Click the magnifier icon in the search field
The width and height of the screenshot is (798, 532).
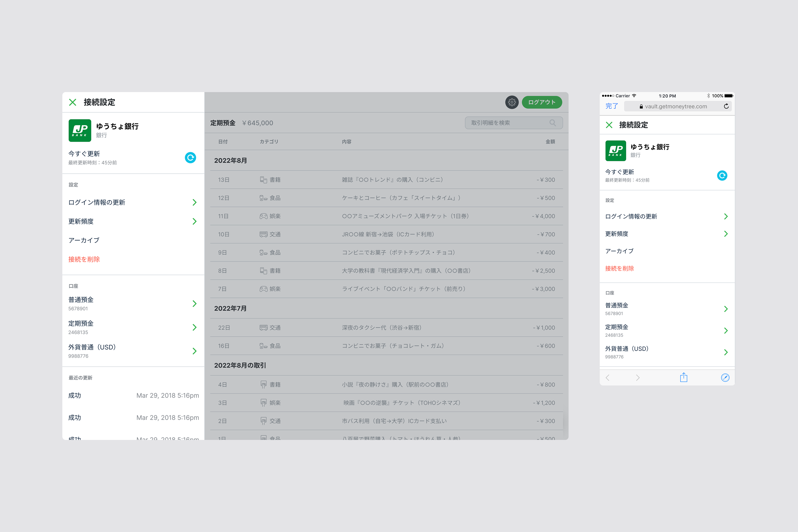(553, 123)
